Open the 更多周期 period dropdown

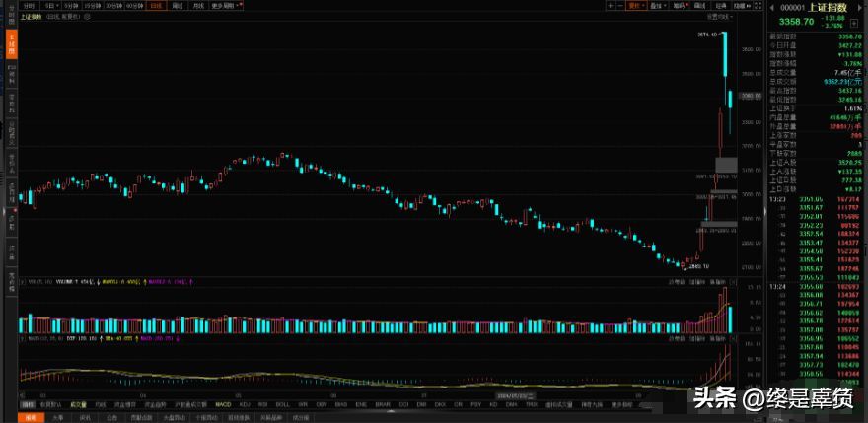point(226,6)
